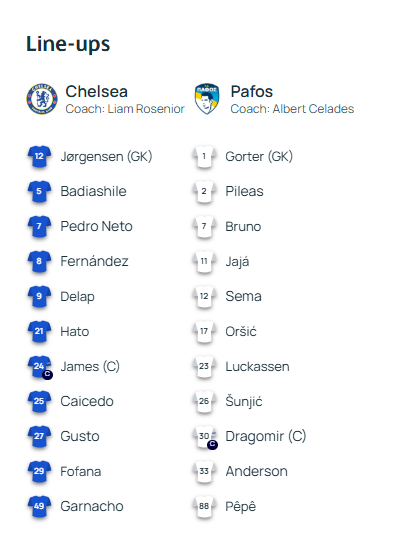Click the Chelsea club crest
Screen dimensions: 404x533
pos(42,99)
